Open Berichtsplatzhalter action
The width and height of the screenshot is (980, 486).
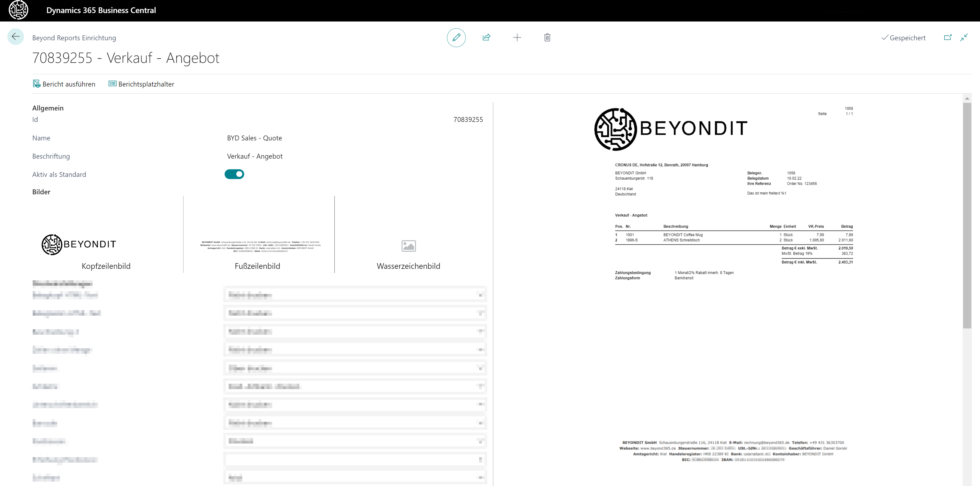point(142,84)
